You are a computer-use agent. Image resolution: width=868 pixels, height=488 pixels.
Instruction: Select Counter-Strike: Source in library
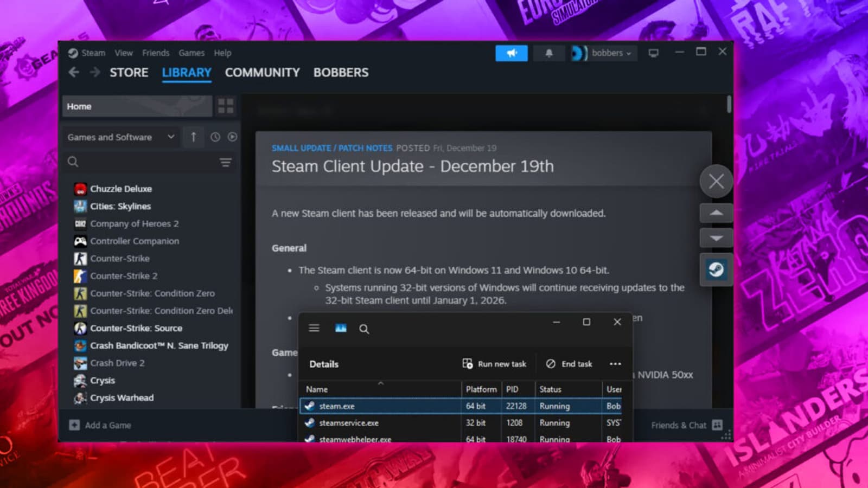point(136,328)
